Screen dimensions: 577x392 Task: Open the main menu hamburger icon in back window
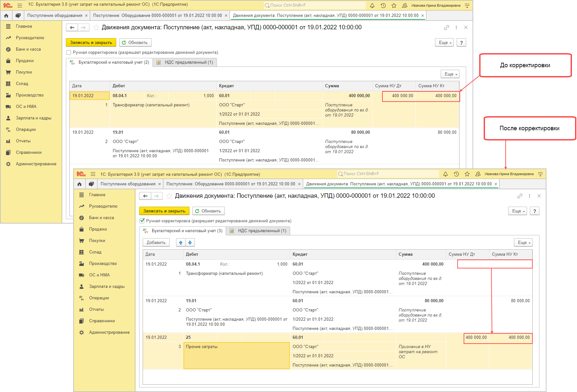(x=20, y=5)
